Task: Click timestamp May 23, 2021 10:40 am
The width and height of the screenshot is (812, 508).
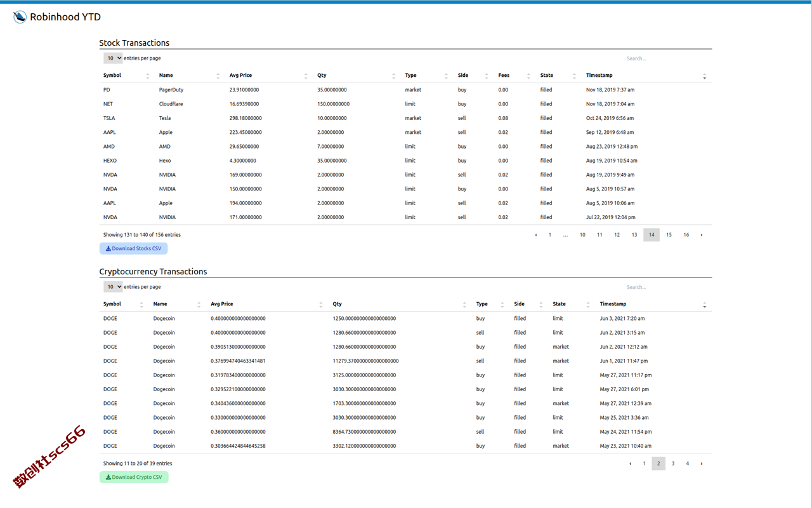Action: tap(625, 446)
